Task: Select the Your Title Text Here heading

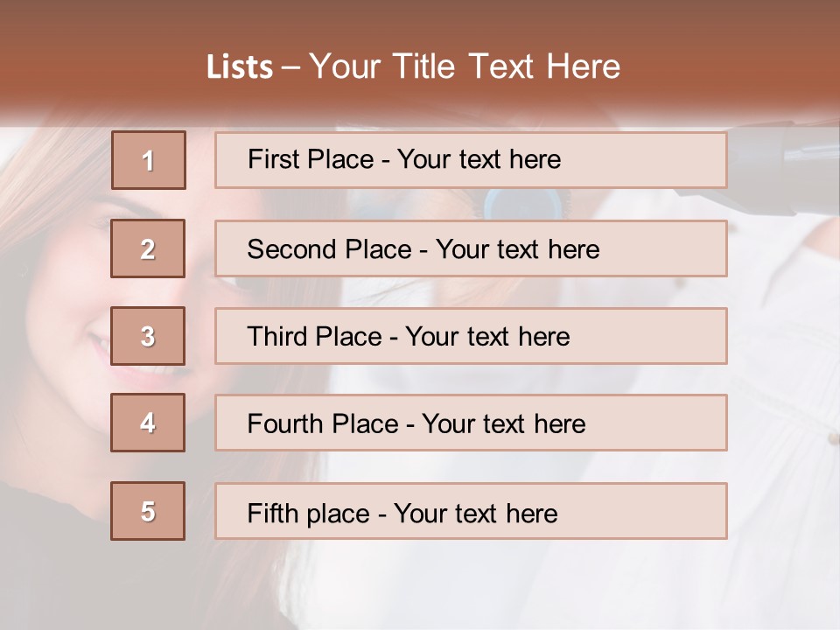Action: click(465, 66)
